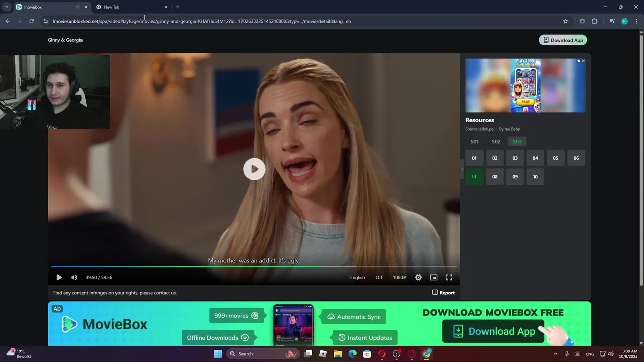Bookmark this page with the star
The height and width of the screenshot is (362, 644).
coord(566,21)
